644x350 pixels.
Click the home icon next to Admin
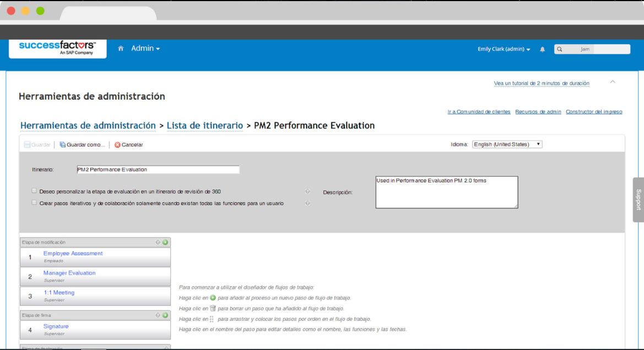(x=120, y=49)
